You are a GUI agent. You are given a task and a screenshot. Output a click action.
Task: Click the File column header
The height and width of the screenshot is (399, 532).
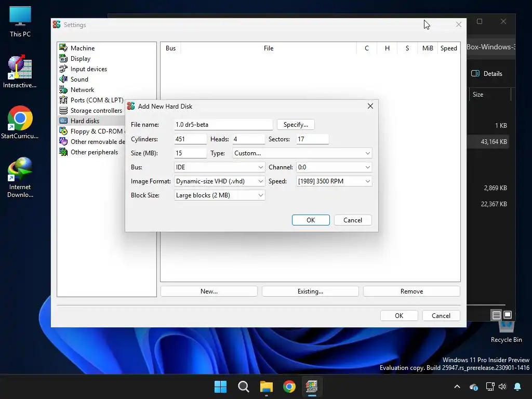(269, 48)
